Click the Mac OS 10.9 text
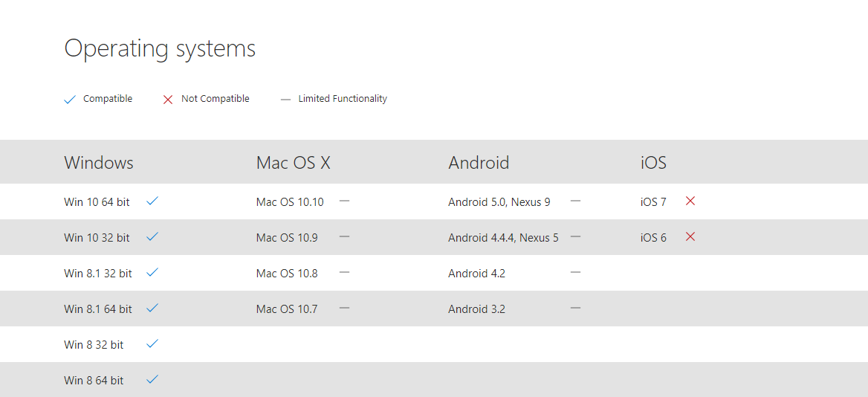The image size is (868, 397). [287, 238]
